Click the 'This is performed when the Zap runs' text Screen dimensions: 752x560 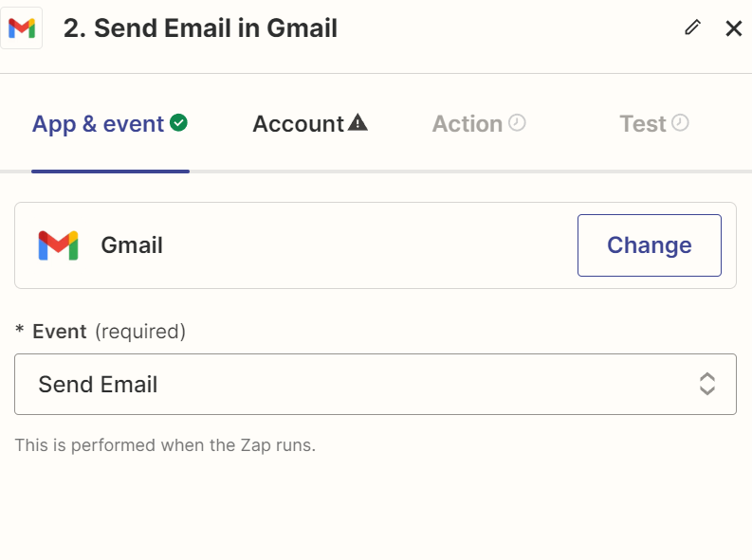coord(165,444)
